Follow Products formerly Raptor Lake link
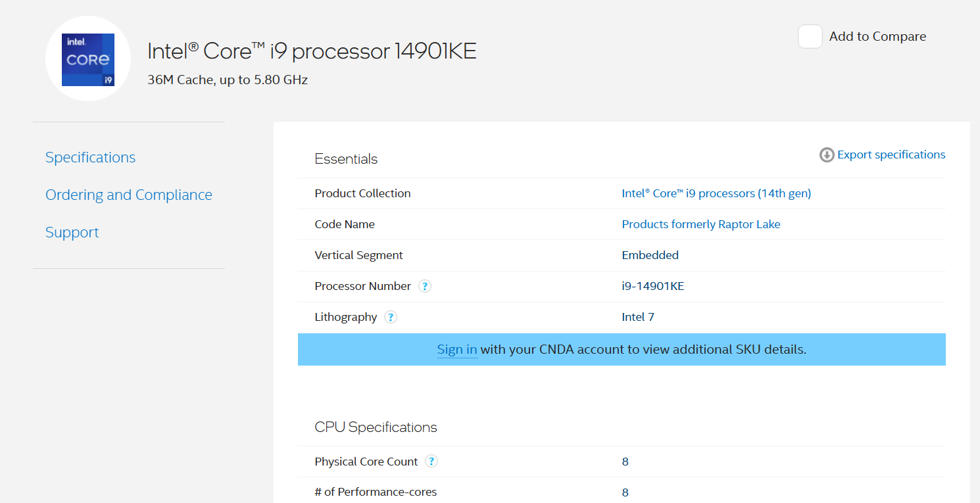980x503 pixels. (701, 224)
